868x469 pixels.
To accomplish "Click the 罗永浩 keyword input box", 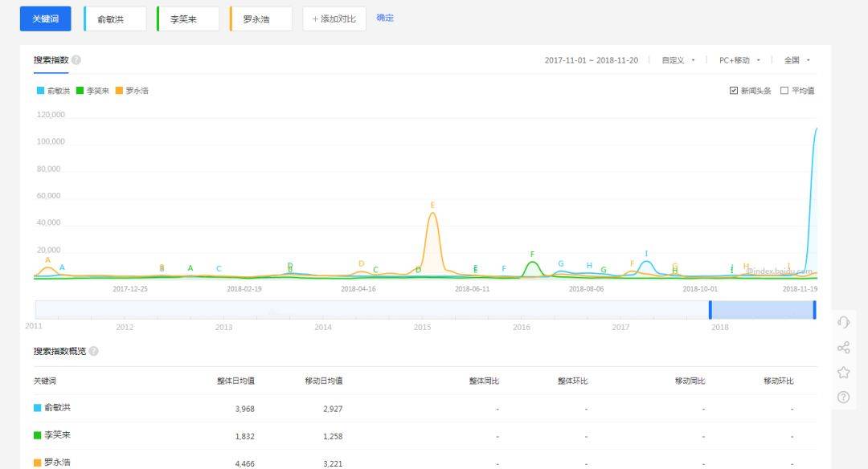I will point(260,18).
